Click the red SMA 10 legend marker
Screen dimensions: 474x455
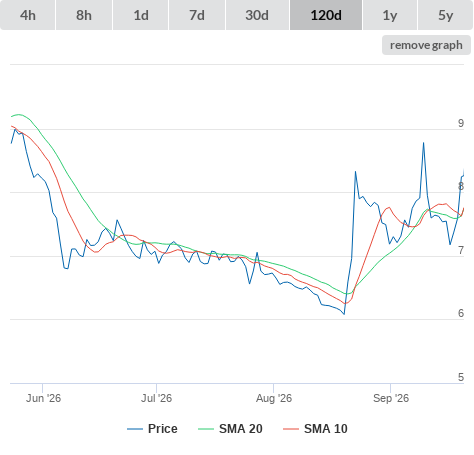(x=291, y=429)
